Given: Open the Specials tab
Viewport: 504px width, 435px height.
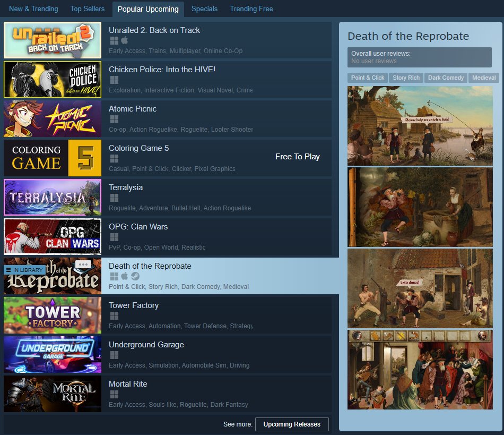Looking at the screenshot, I should point(204,8).
